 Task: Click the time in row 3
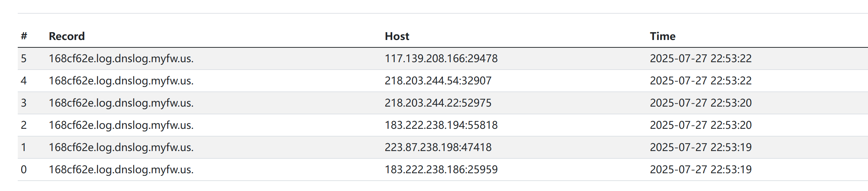tap(701, 103)
